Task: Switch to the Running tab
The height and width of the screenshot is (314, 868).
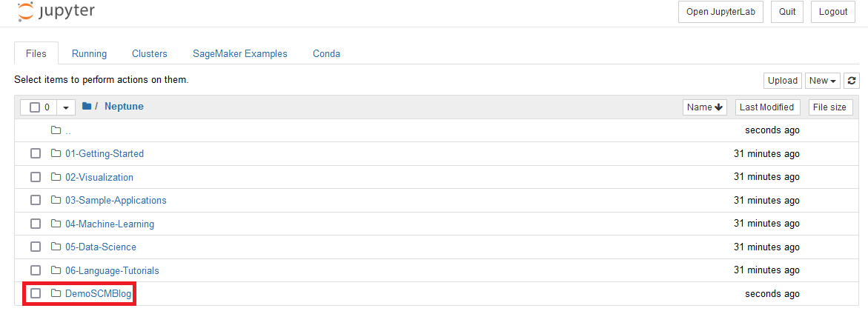Action: tap(89, 53)
